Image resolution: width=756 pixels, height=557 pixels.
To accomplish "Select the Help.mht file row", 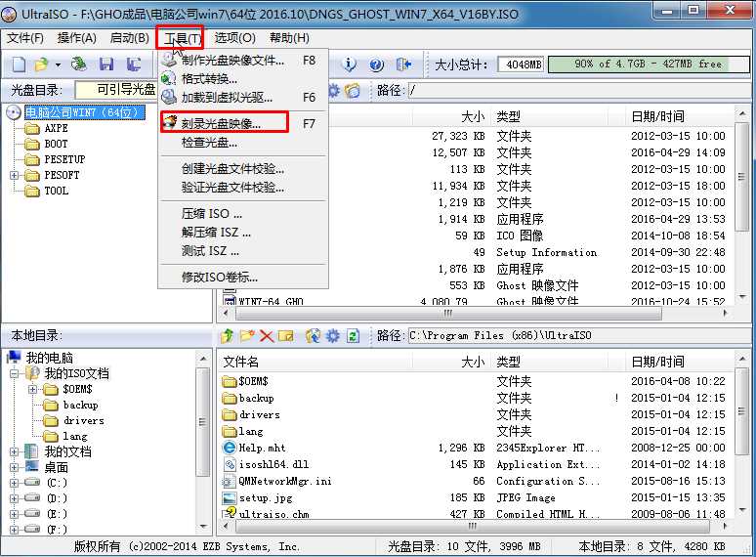I will click(x=475, y=448).
